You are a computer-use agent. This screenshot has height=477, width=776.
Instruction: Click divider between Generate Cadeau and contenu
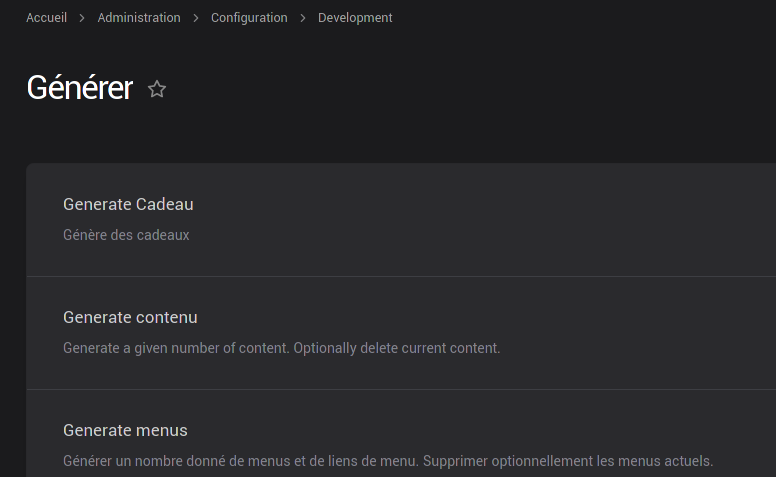point(400,276)
